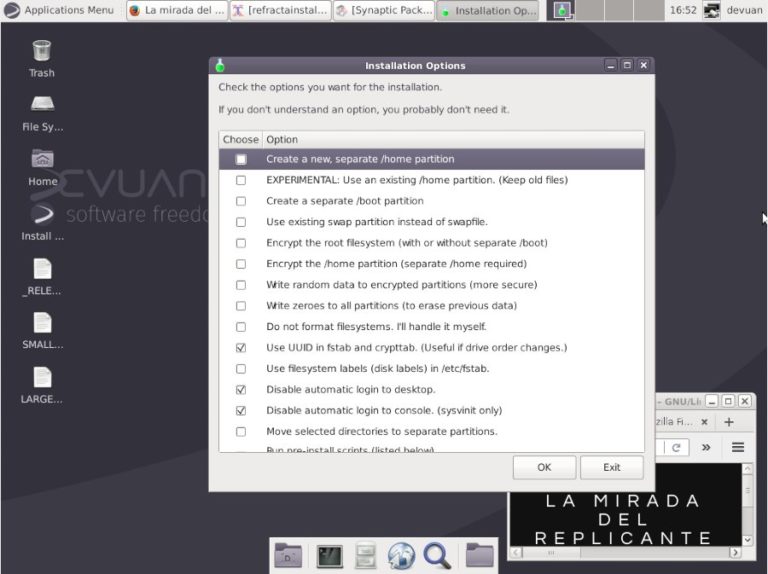Screen dimensions: 768x574
Task: Uncheck 'Use UUID in fstab and crypttab'
Action: (241, 348)
